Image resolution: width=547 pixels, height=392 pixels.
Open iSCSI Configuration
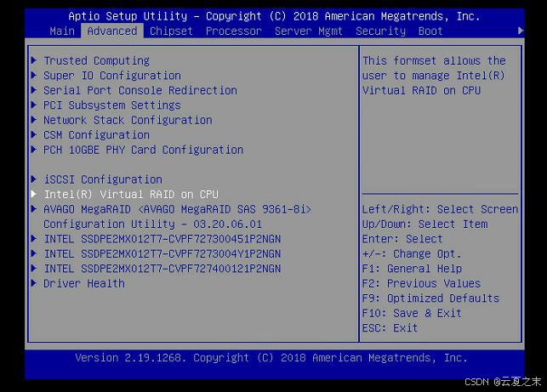(x=103, y=179)
